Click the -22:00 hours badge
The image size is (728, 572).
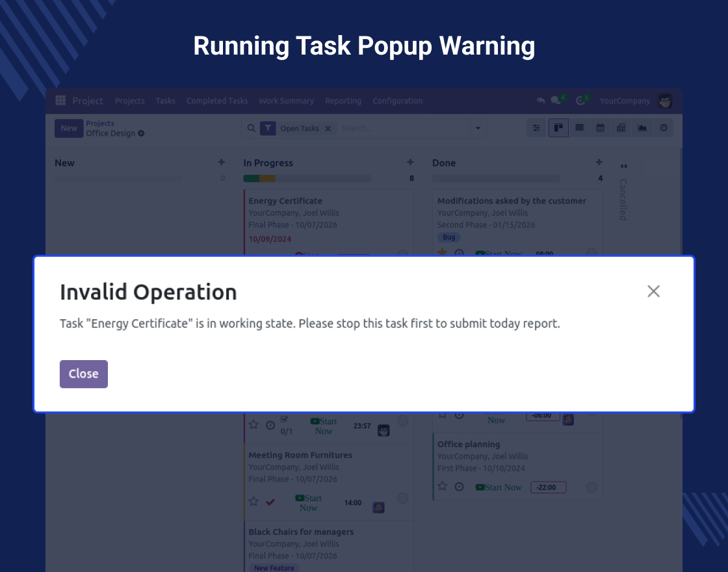(x=549, y=487)
